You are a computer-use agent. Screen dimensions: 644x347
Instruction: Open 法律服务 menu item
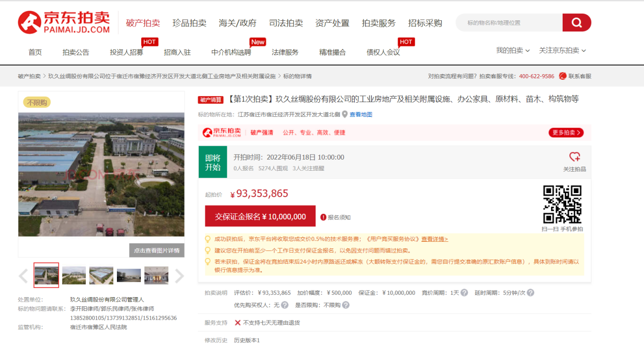tap(285, 52)
